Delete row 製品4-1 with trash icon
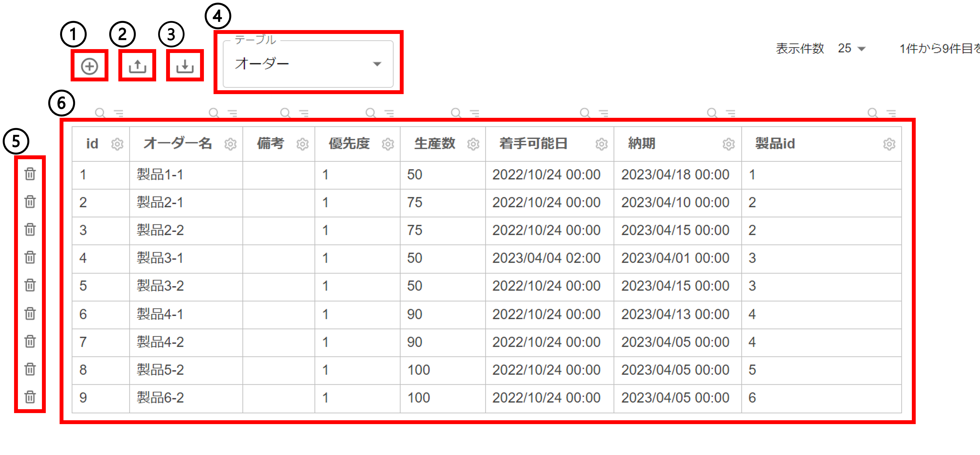Image resolution: width=980 pixels, height=455 pixels. point(30,313)
